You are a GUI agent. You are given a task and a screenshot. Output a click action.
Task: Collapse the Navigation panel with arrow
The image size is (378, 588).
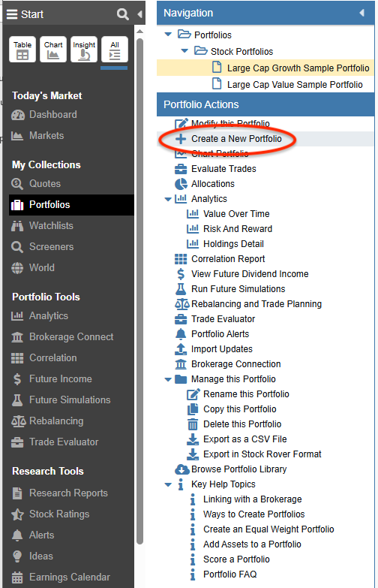(362, 13)
